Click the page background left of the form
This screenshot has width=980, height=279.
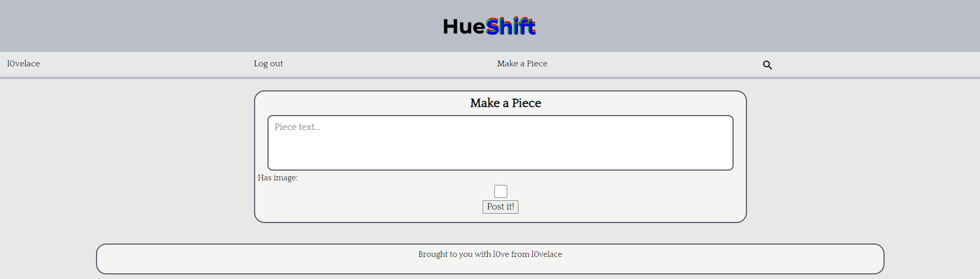tap(128, 154)
